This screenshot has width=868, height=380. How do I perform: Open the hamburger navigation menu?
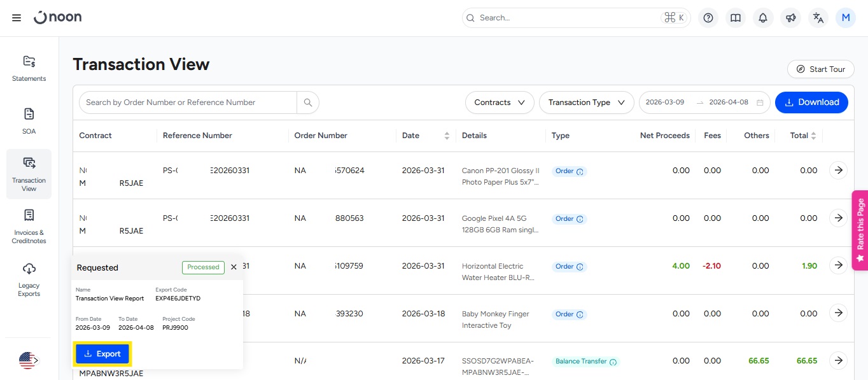(17, 18)
